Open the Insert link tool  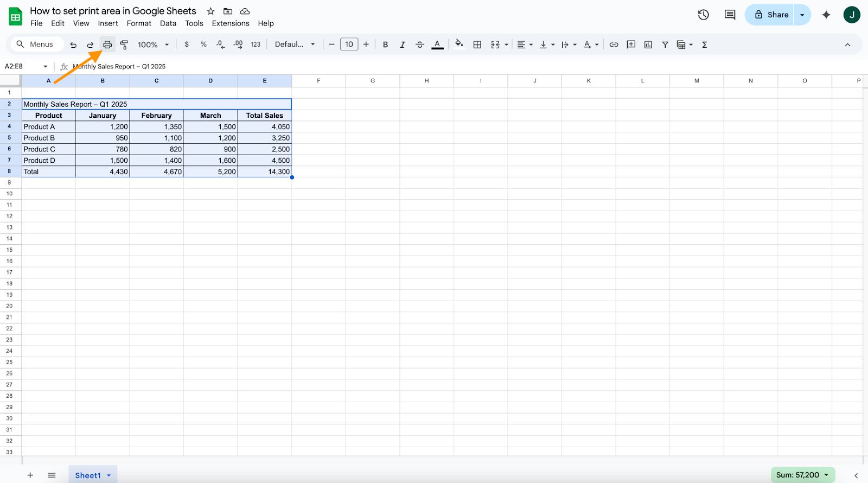tap(614, 45)
